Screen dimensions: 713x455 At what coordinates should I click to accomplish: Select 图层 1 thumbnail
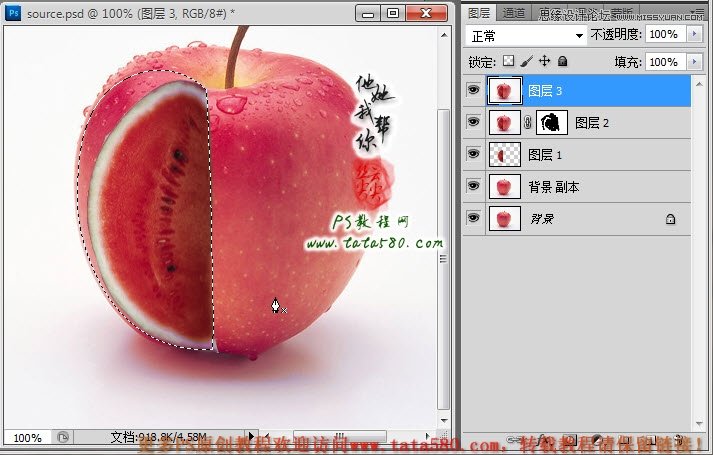click(x=504, y=155)
